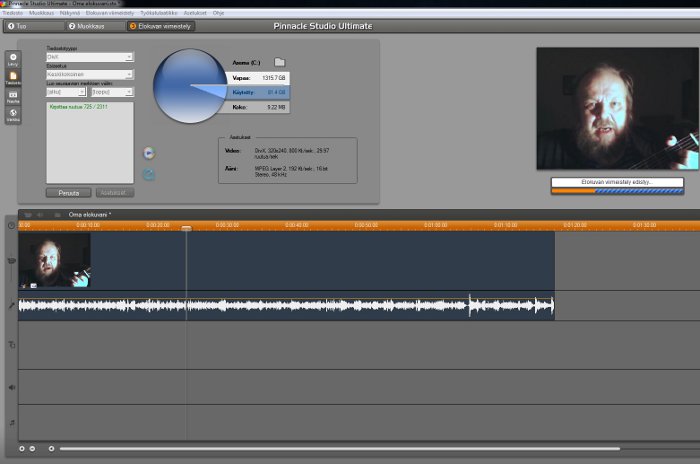Click the 0:00:30.00 ruler mark
Image resolution: width=700 pixels, height=464 pixels.
click(227, 225)
